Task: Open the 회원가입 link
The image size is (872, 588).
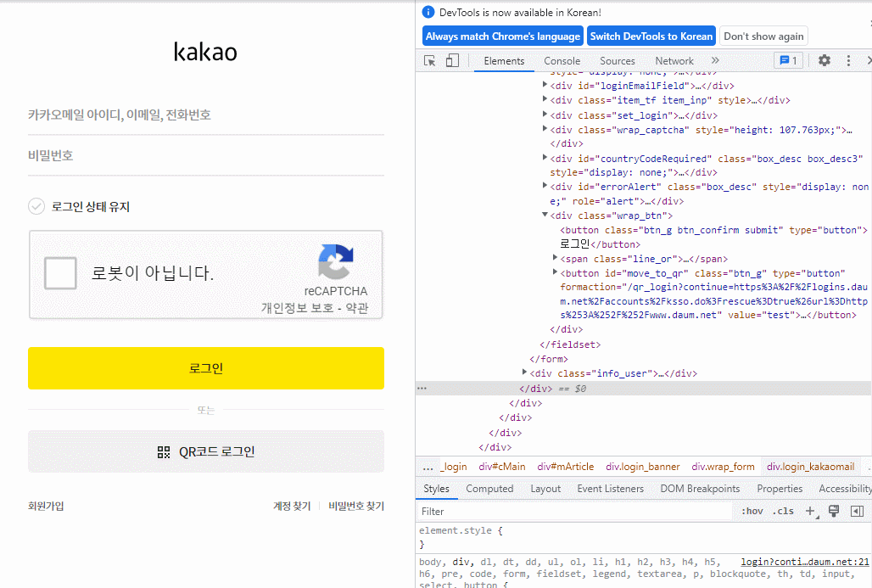Action: point(46,507)
